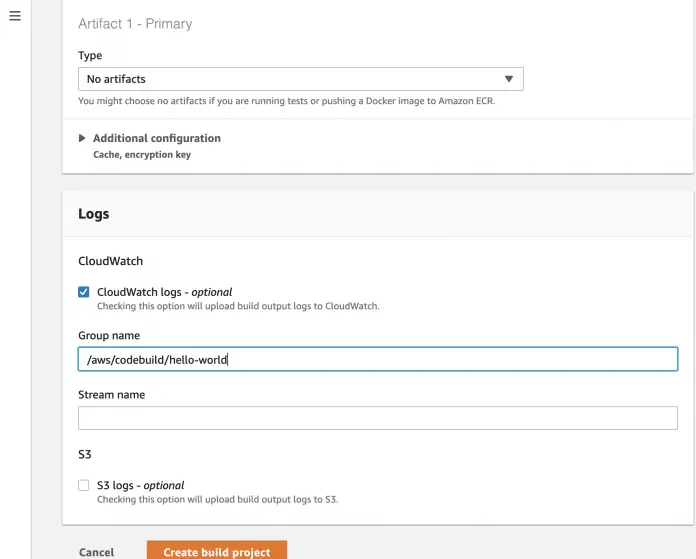
Task: Click the down arrow of the Type selector
Action: coord(508,79)
